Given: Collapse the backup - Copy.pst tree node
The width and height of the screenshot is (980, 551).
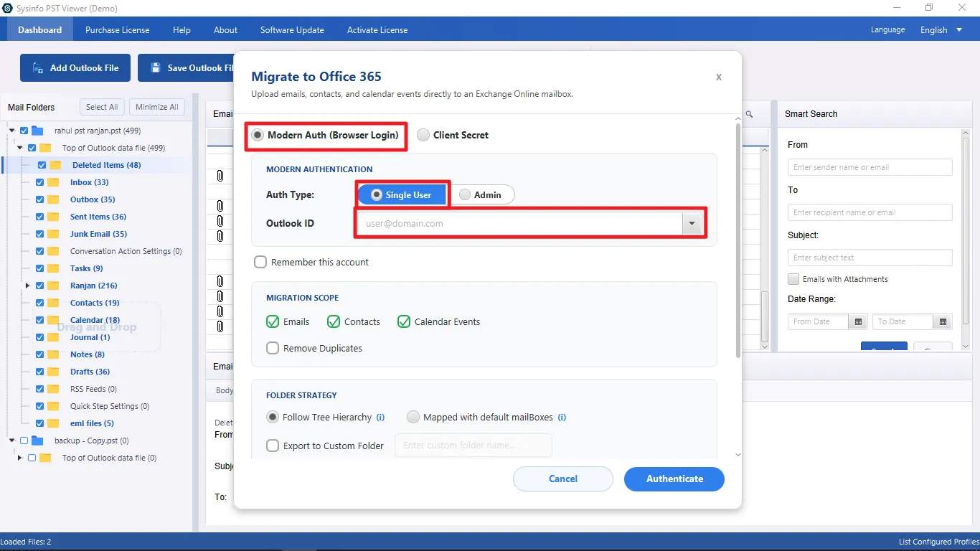Looking at the screenshot, I should 12,441.
